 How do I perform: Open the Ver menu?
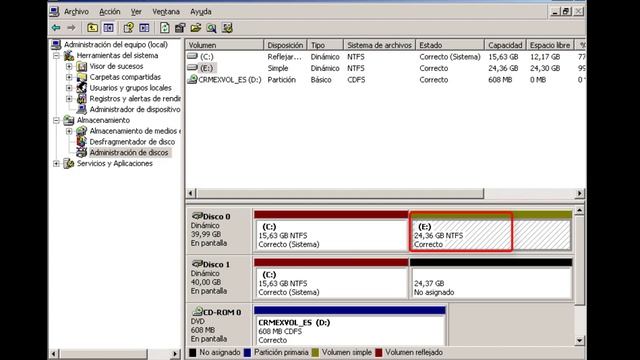136,12
